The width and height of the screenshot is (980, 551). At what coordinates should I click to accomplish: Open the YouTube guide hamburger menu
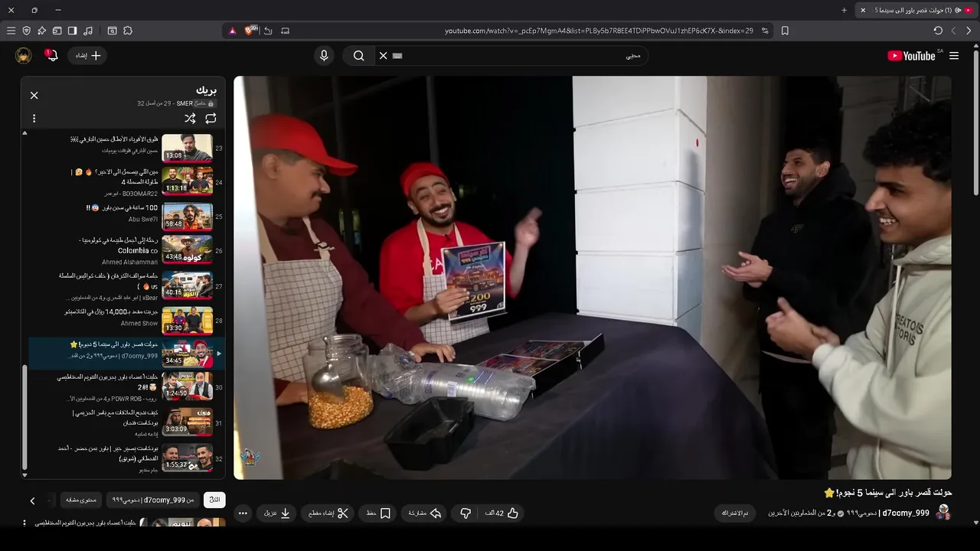coord(954,56)
